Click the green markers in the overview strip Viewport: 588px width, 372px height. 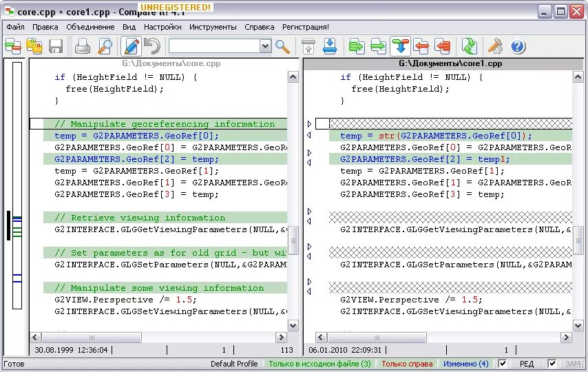(17, 232)
